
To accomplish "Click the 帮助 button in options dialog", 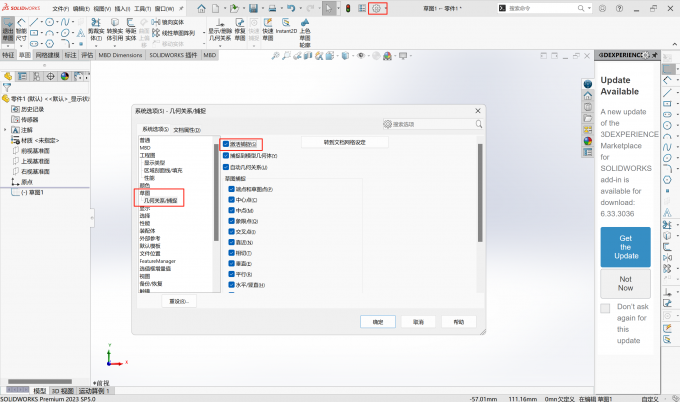I will point(459,322).
